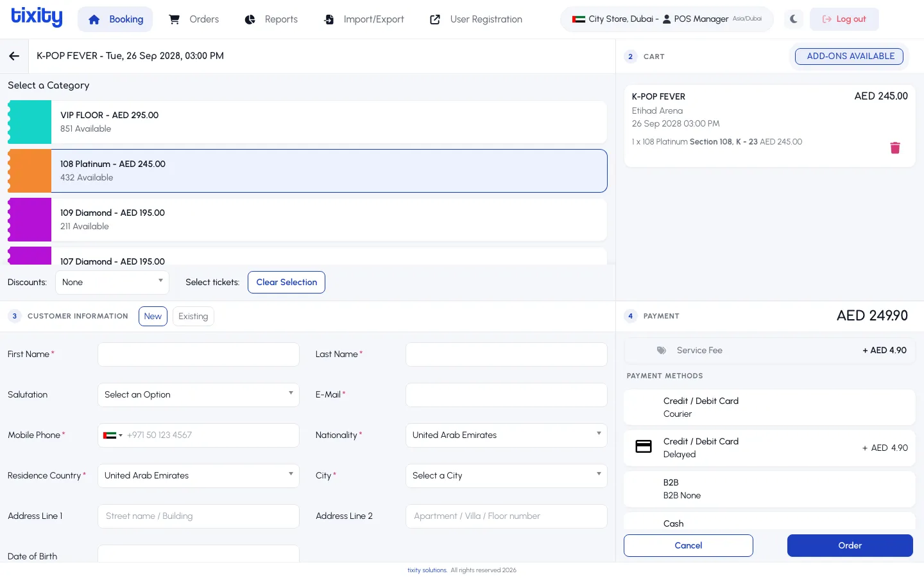Open the Residence Country dropdown
The height and width of the screenshot is (578, 924).
click(x=198, y=476)
